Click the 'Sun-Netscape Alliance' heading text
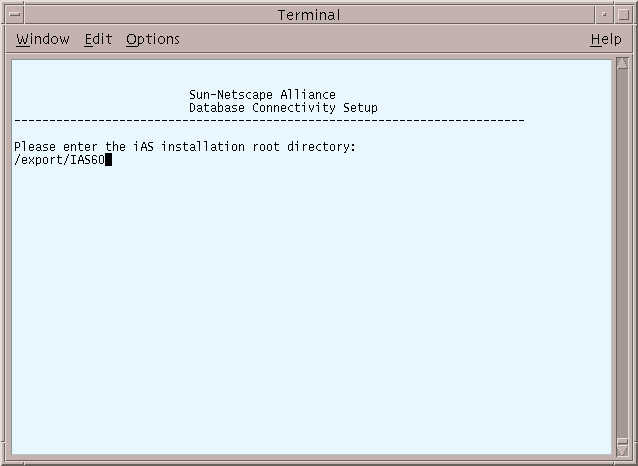Viewport: 638px width, 466px height. coord(262,95)
